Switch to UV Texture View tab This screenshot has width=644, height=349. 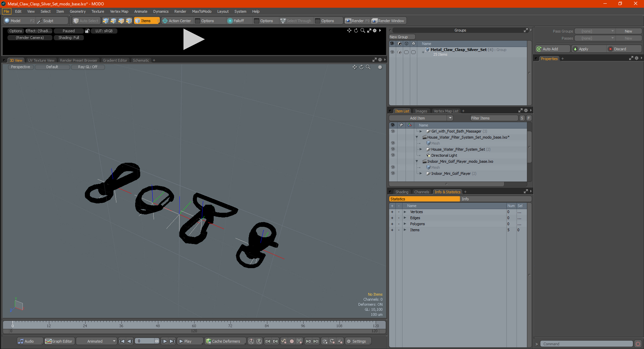41,60
